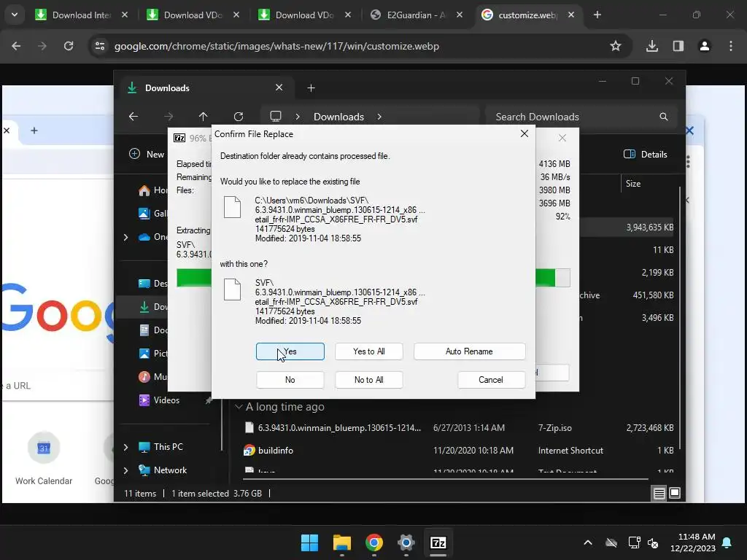Show hidden system tray icons
Viewport: 747px width, 560px height.
coord(588,542)
